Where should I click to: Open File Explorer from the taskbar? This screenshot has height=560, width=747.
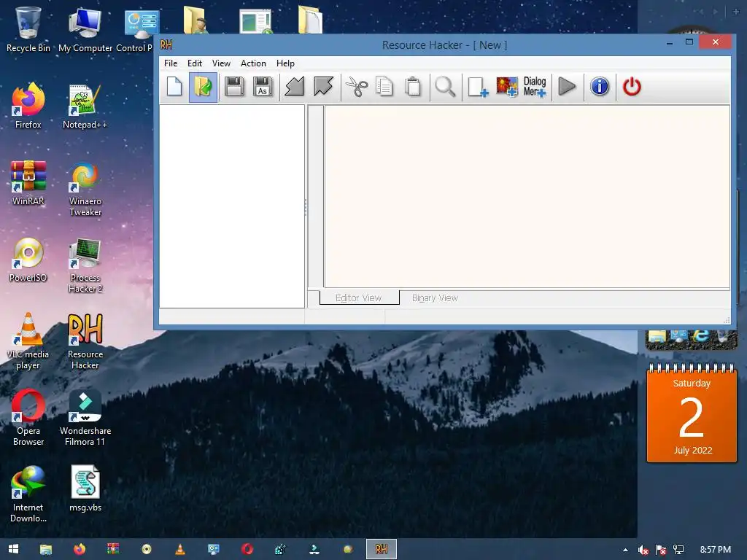click(46, 549)
